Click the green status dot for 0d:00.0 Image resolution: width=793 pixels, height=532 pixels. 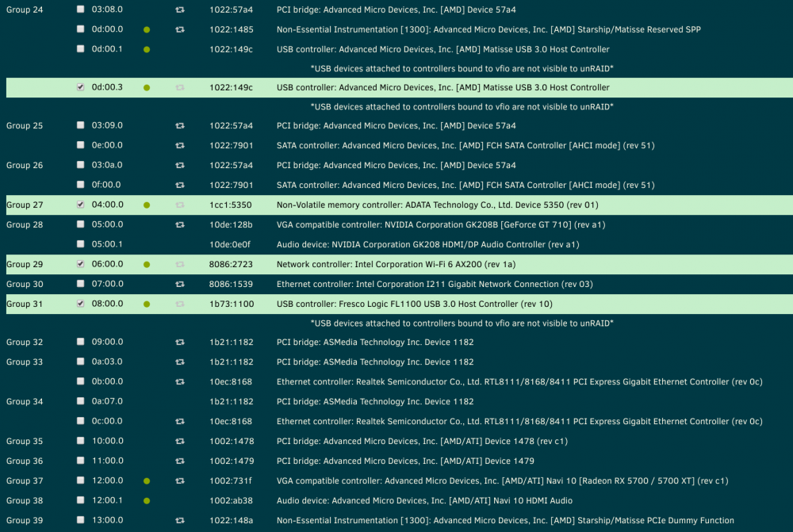[147, 30]
